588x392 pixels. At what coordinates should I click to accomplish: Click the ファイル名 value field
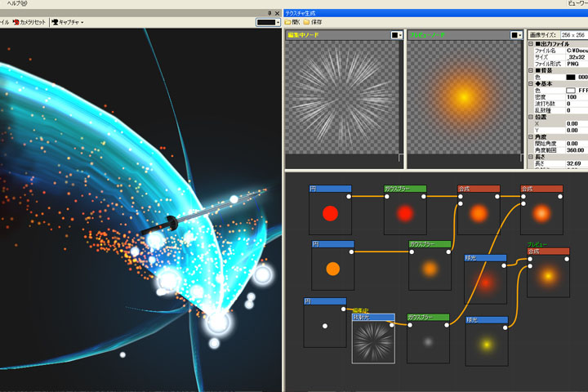pyautogui.click(x=577, y=51)
